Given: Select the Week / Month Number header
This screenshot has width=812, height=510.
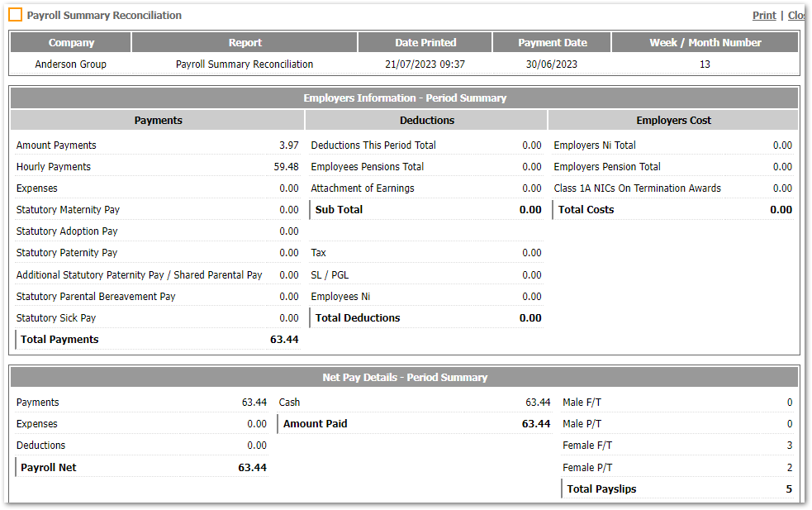Looking at the screenshot, I should (x=705, y=42).
